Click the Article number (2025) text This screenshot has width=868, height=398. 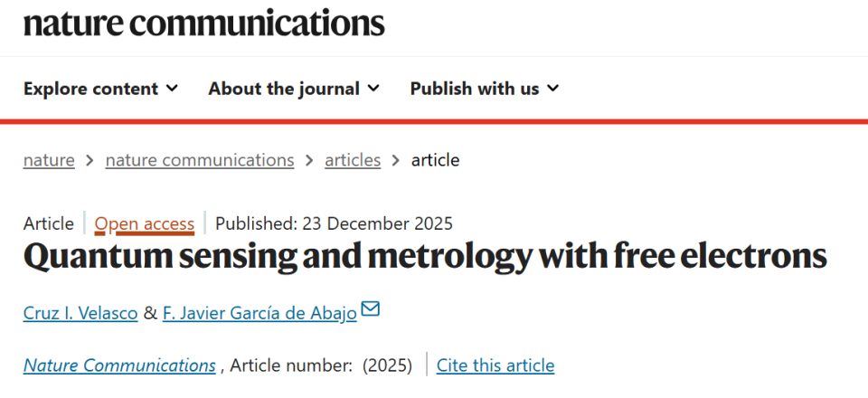321,365
